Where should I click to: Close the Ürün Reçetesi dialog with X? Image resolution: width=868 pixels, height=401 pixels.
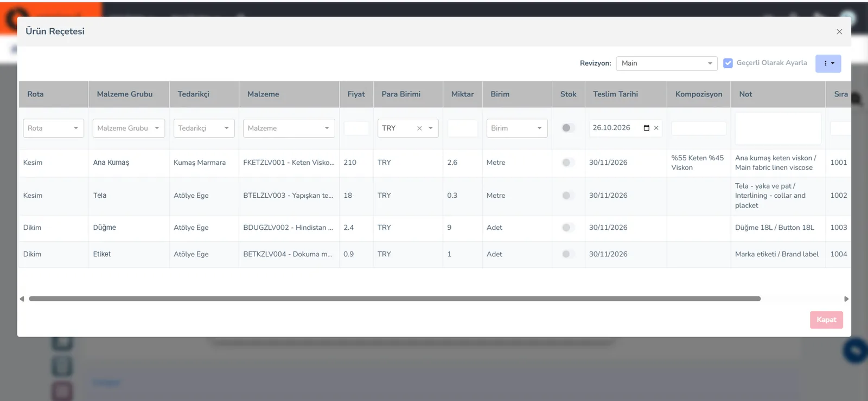click(x=839, y=32)
